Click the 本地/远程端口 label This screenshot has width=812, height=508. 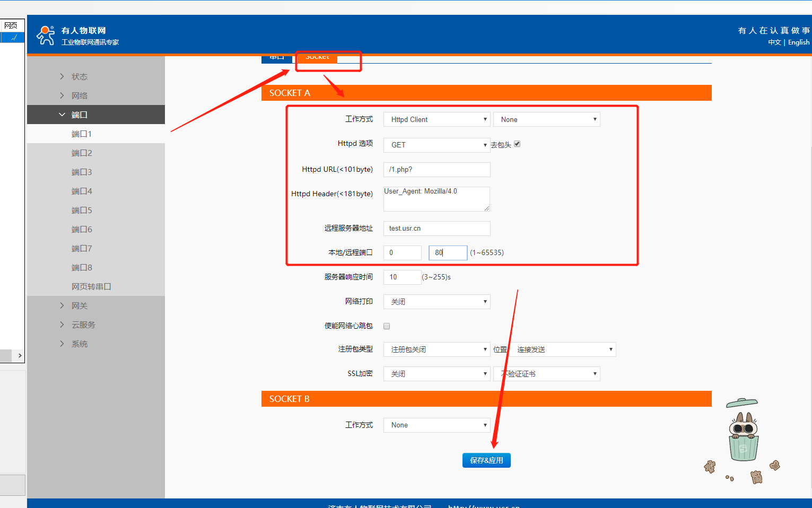(351, 252)
